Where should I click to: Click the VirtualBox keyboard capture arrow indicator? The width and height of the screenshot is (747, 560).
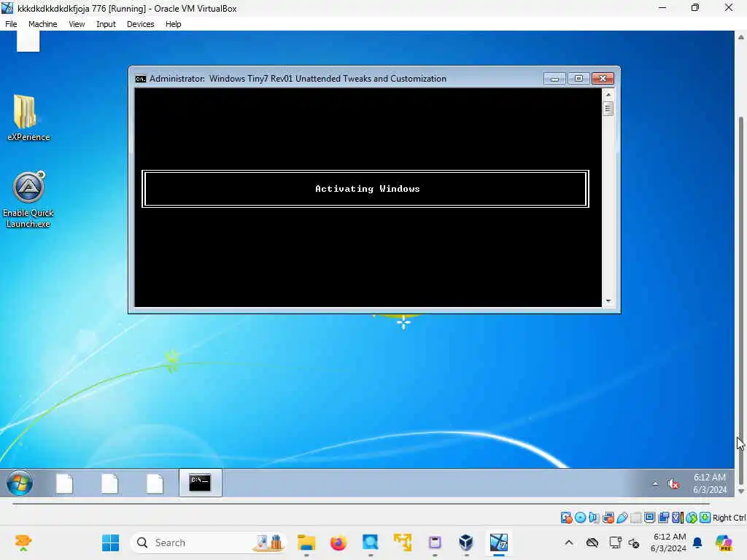tap(705, 518)
